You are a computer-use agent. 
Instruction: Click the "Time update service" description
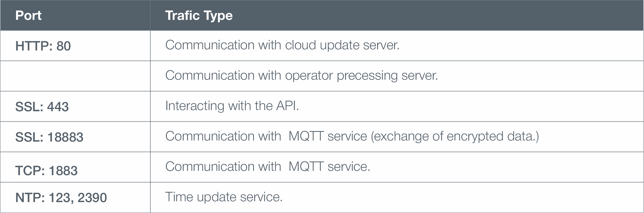[x=224, y=197]
